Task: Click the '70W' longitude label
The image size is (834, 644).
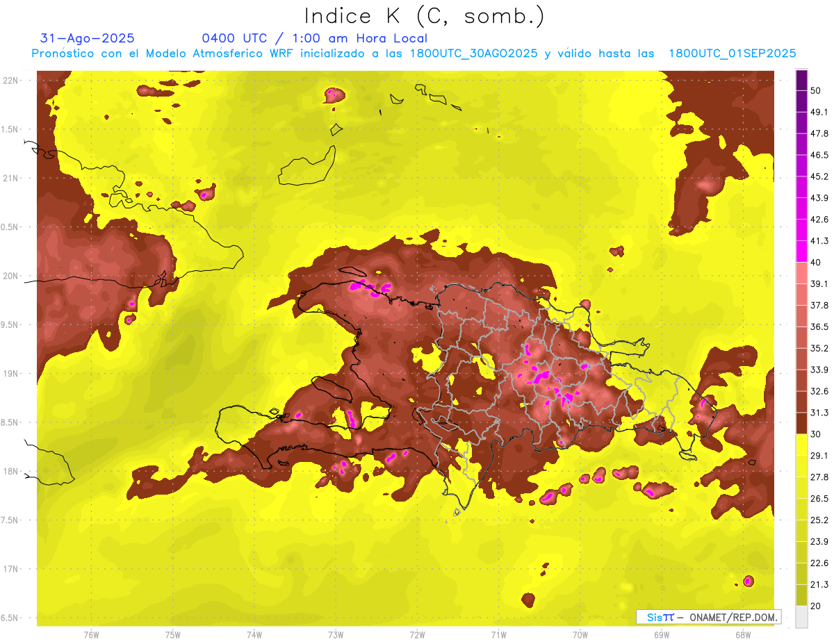Action: click(580, 634)
